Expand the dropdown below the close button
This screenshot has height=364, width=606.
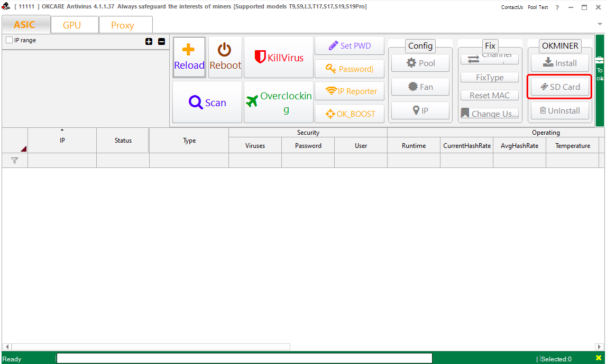point(601,23)
